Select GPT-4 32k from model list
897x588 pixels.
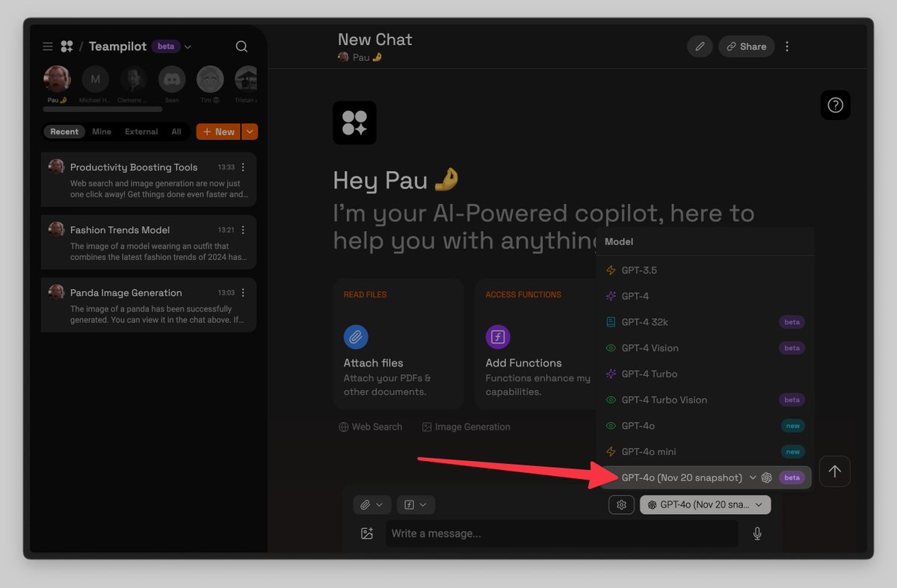tap(705, 322)
